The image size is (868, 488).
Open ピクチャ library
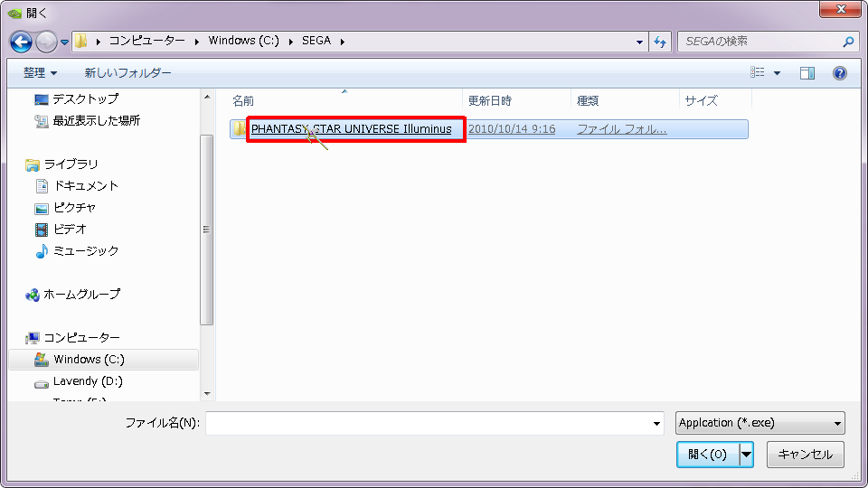coord(75,208)
